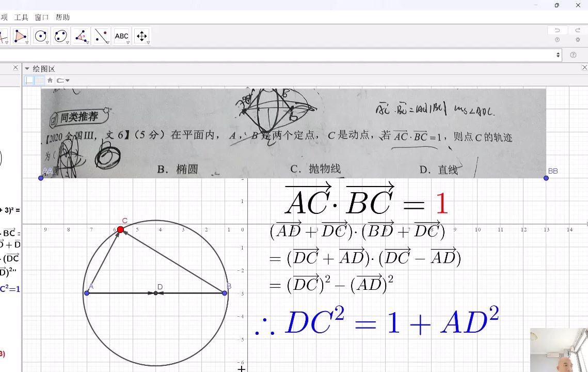This screenshot has height=372, width=588.
Task: Select the Ellipse conic tool
Action: (61, 36)
